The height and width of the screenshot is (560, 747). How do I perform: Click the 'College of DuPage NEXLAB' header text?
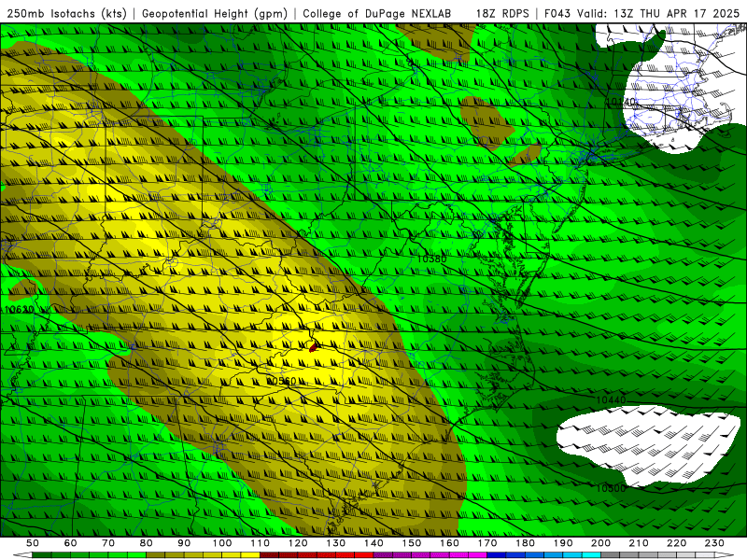(376, 13)
